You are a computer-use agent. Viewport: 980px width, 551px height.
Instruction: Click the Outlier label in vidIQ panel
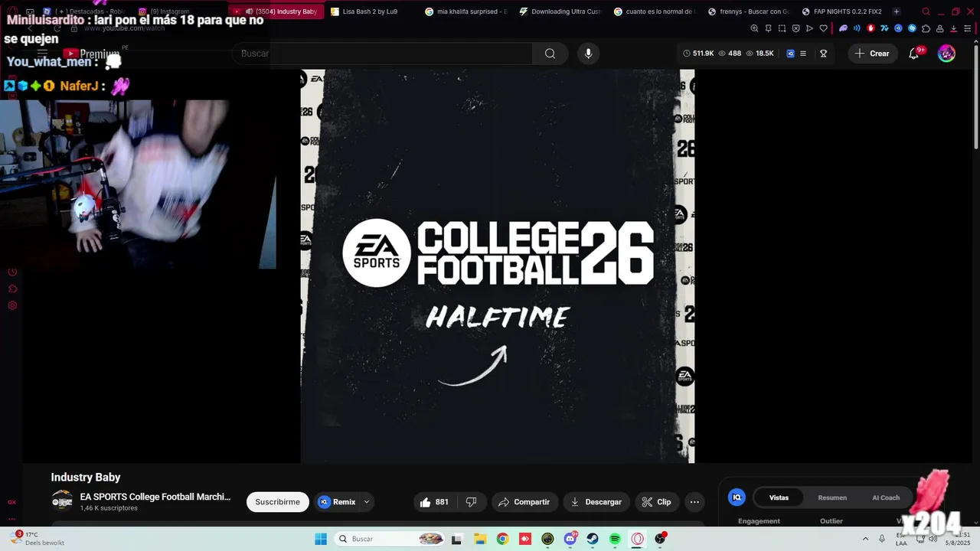(831, 521)
